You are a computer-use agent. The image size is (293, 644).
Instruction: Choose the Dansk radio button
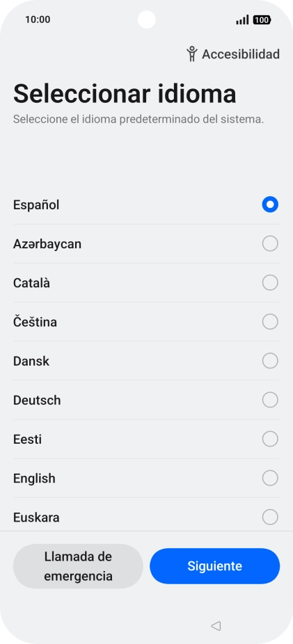[270, 361]
